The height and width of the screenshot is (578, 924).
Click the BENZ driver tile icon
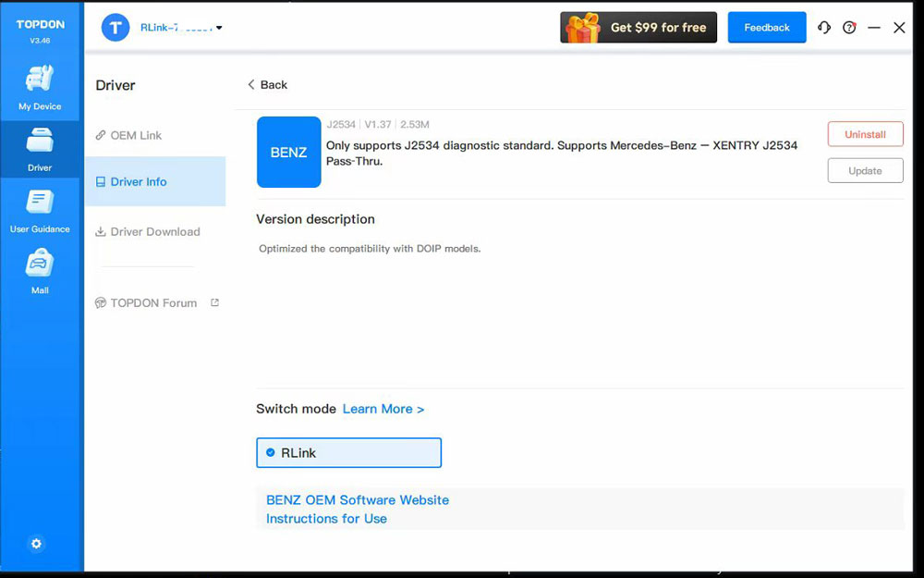click(288, 153)
